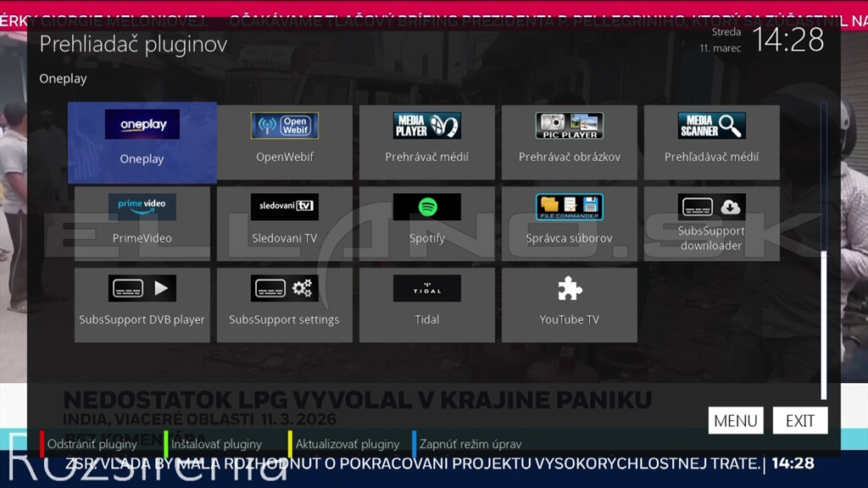Open SubsSupport downloader
Screen dimensions: 868x488
(x=711, y=222)
